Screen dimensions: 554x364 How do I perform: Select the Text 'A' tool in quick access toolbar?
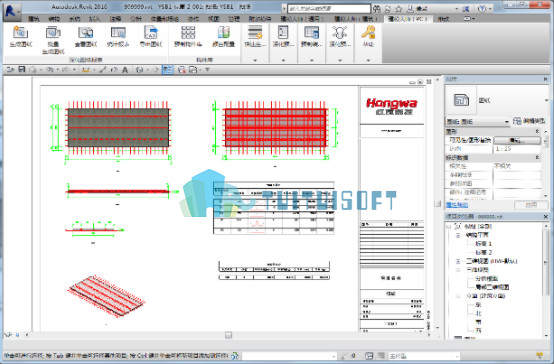[125, 70]
